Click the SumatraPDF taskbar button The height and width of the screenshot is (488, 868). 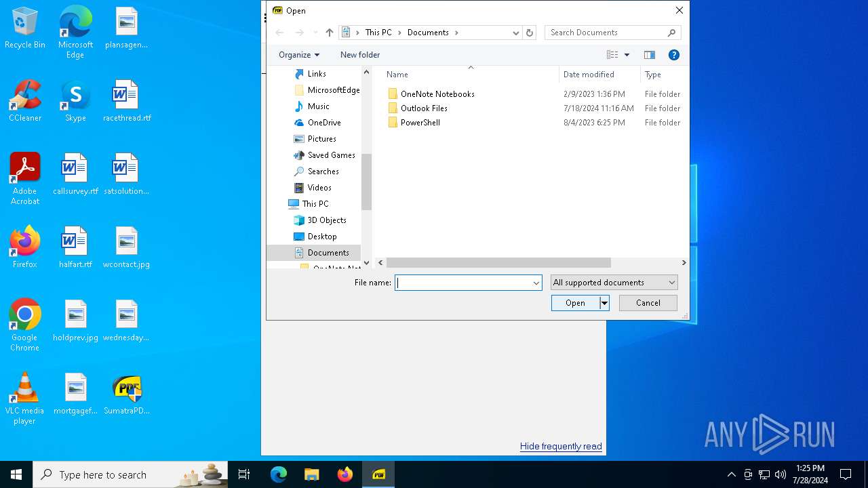[378, 474]
